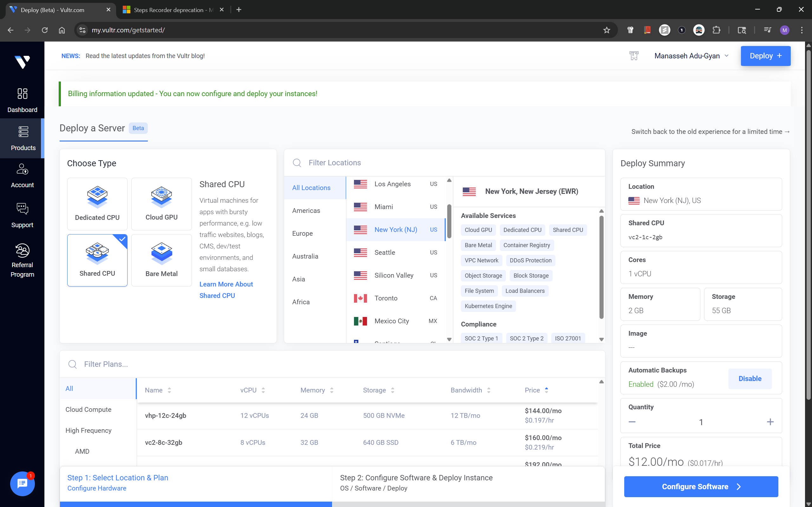Click the Deploy + button
This screenshot has width=812, height=507.
coord(765,56)
